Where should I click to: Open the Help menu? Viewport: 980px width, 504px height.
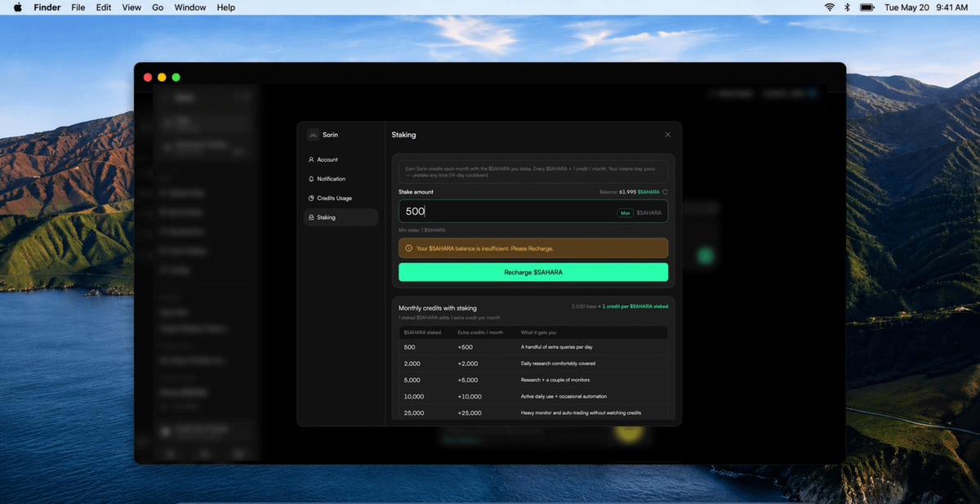point(226,7)
